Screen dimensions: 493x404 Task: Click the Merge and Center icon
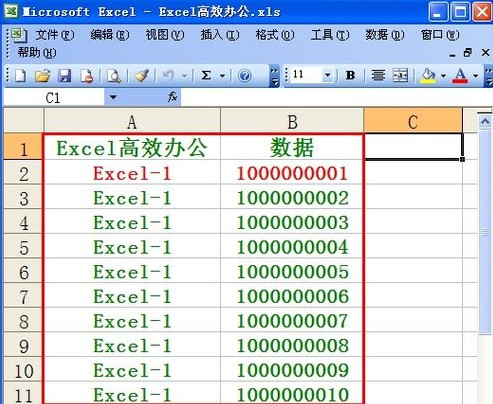[x=400, y=76]
